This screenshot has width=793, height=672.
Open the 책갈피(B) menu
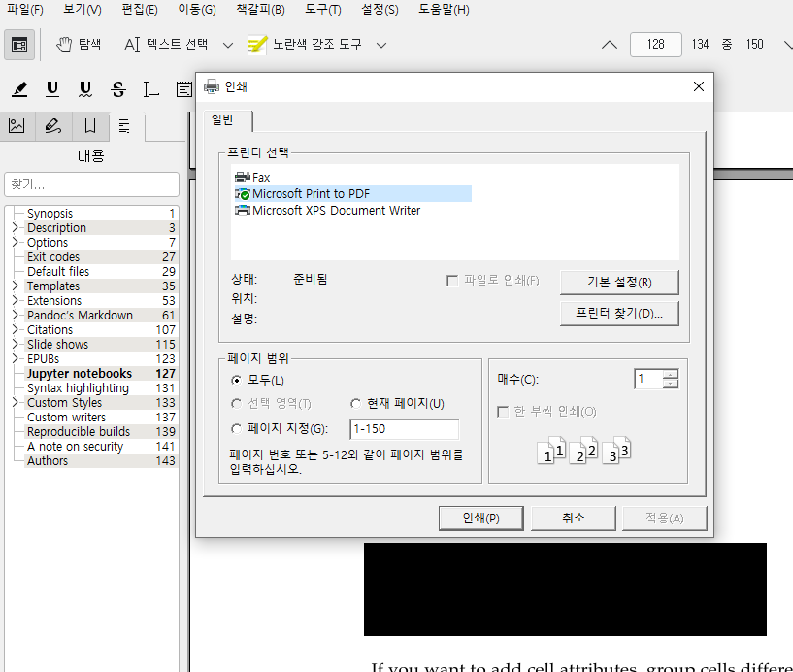tap(260, 10)
